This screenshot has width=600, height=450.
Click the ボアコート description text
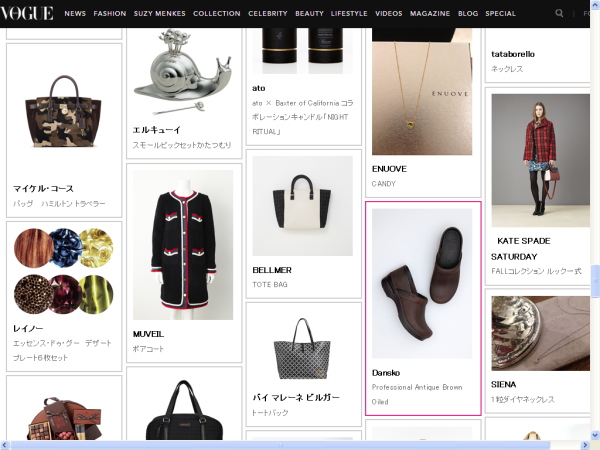148,349
